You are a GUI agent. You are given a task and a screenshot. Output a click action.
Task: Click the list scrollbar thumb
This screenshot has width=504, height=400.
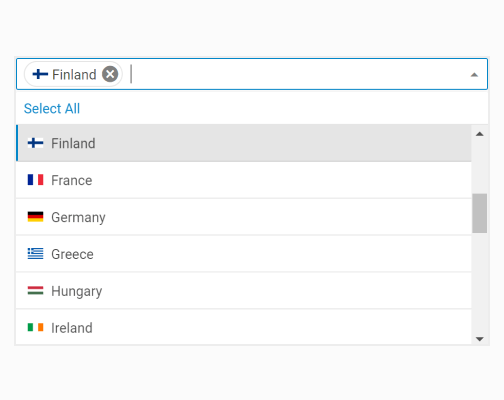pos(480,213)
